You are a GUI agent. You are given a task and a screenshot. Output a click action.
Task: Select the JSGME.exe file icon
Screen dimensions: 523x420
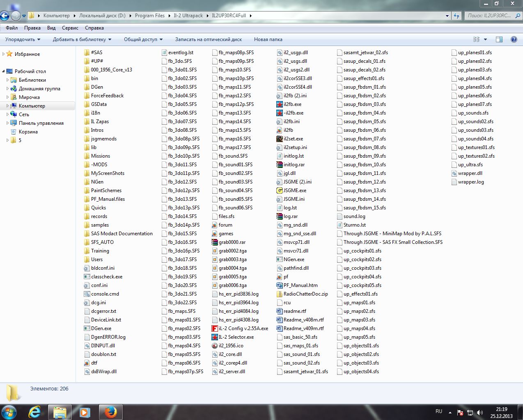[x=280, y=190]
